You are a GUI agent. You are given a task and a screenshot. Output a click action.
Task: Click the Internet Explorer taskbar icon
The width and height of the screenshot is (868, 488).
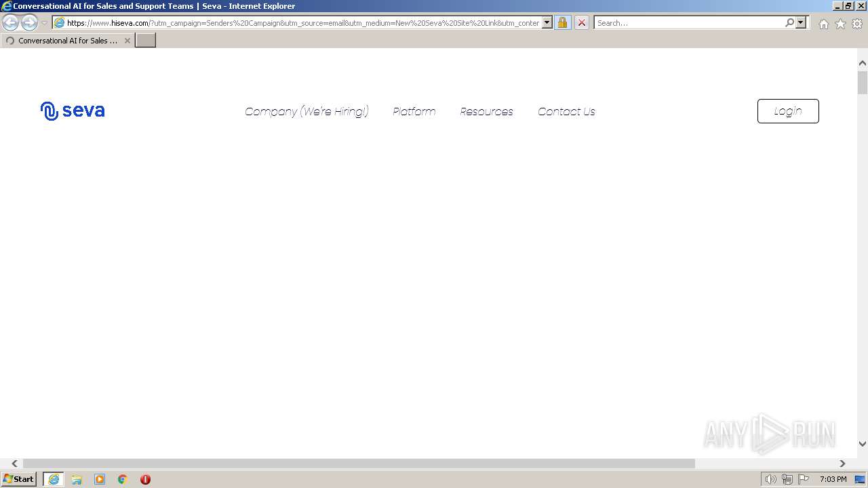click(54, 479)
